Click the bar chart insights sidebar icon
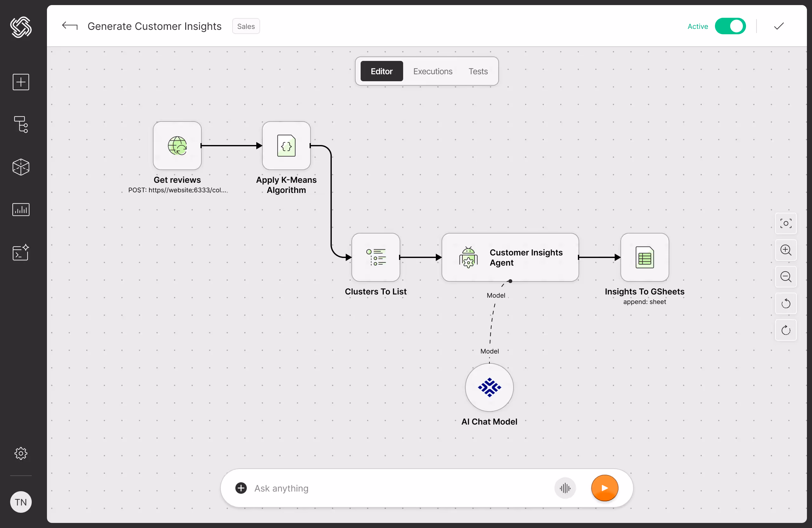The height and width of the screenshot is (528, 812). tap(21, 209)
